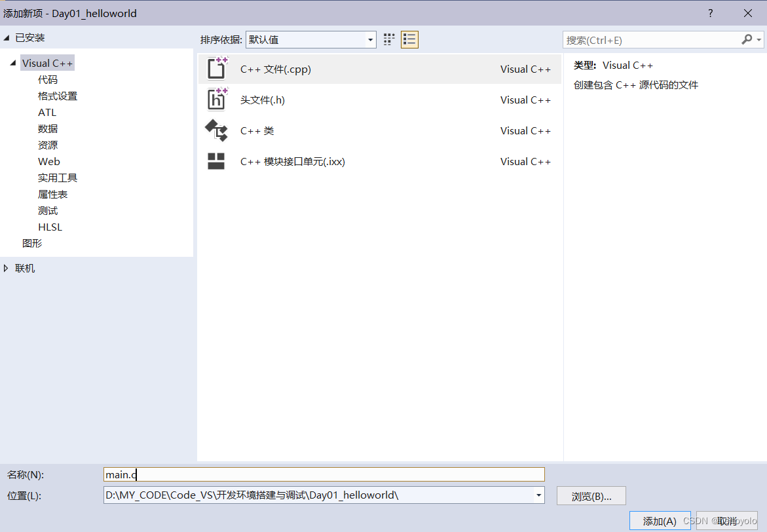Select the C++ 模块接口单元(.ixx) item
The image size is (767, 532).
click(x=380, y=162)
